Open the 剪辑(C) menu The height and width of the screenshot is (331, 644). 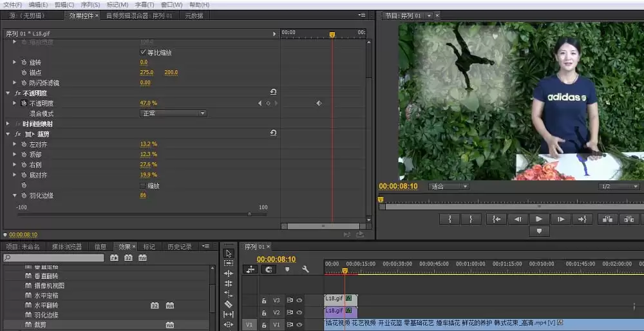[x=64, y=5]
